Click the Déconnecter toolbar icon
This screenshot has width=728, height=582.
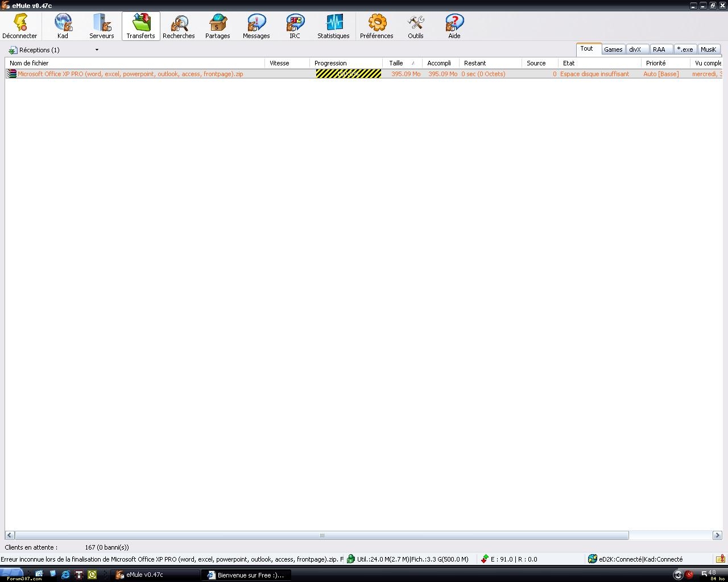pyautogui.click(x=20, y=26)
